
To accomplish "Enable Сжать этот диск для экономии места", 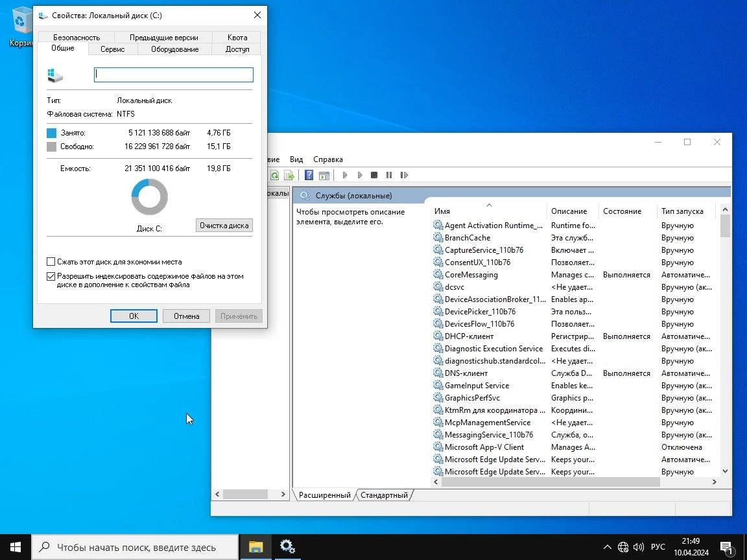I will [x=51, y=262].
